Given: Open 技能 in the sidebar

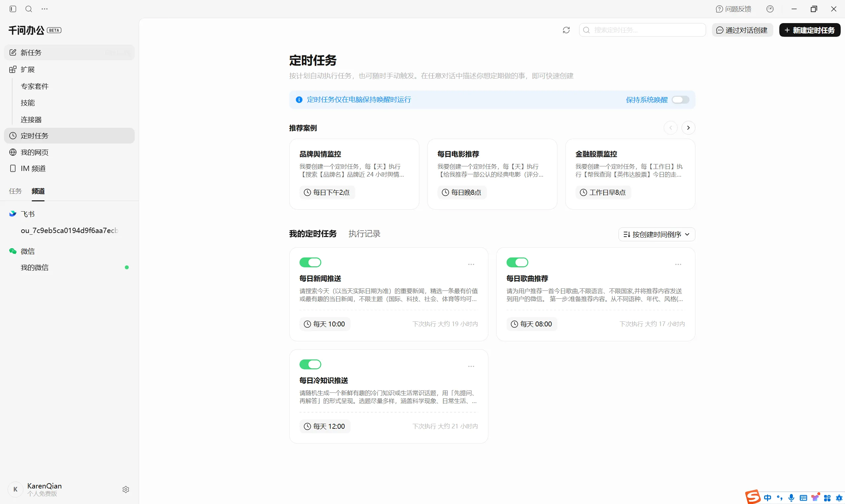Looking at the screenshot, I should click(27, 103).
